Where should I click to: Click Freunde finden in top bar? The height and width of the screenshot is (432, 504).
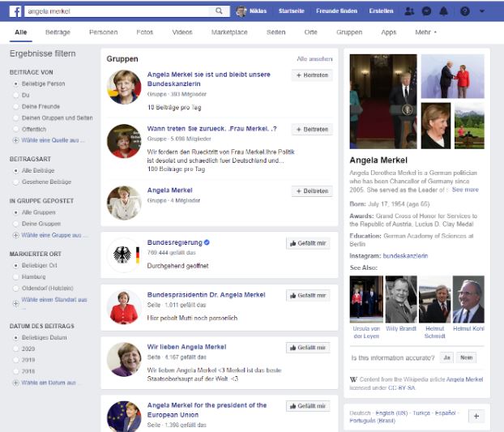[x=336, y=11]
